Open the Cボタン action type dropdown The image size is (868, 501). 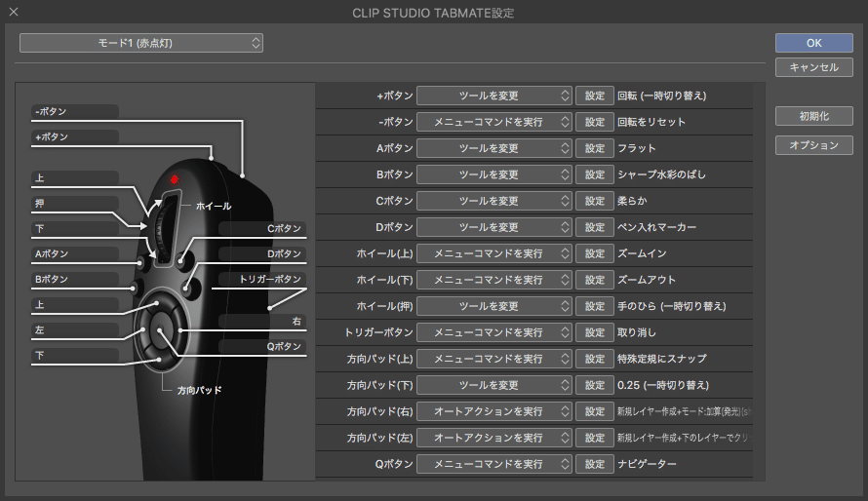(x=493, y=201)
